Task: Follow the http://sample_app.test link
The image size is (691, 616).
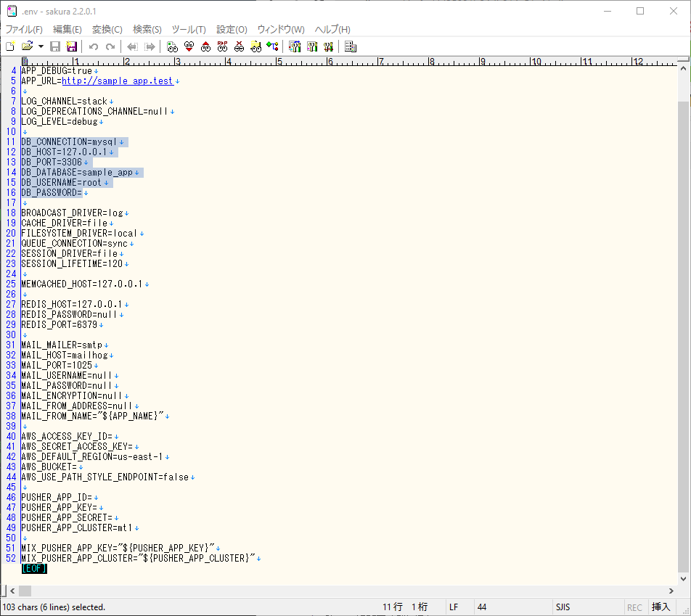Action: click(x=118, y=81)
